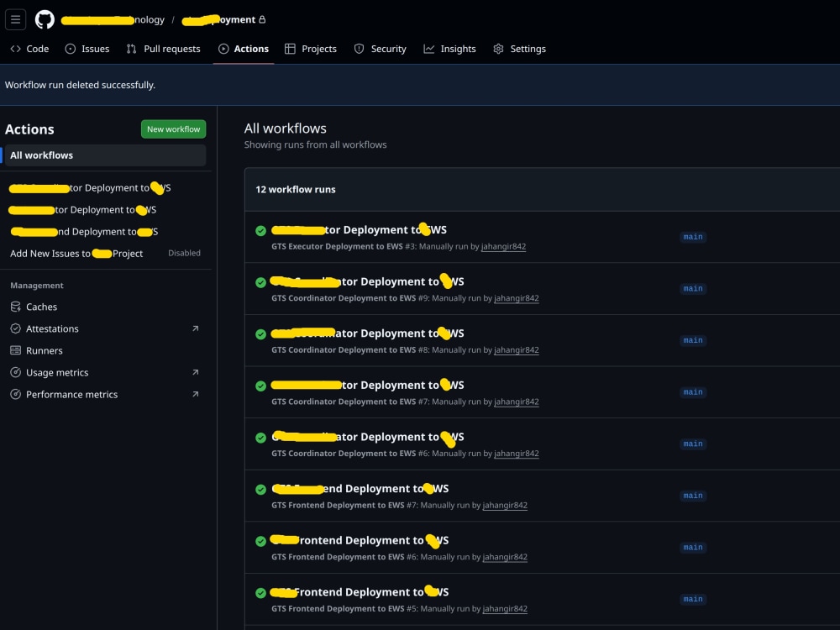840x630 pixels.
Task: Click '12 workflow runs' count text
Action: pyautogui.click(x=296, y=190)
